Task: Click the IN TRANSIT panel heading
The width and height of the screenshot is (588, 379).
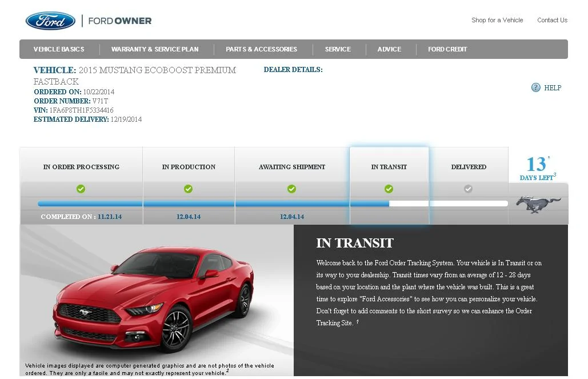Action: pyautogui.click(x=355, y=243)
